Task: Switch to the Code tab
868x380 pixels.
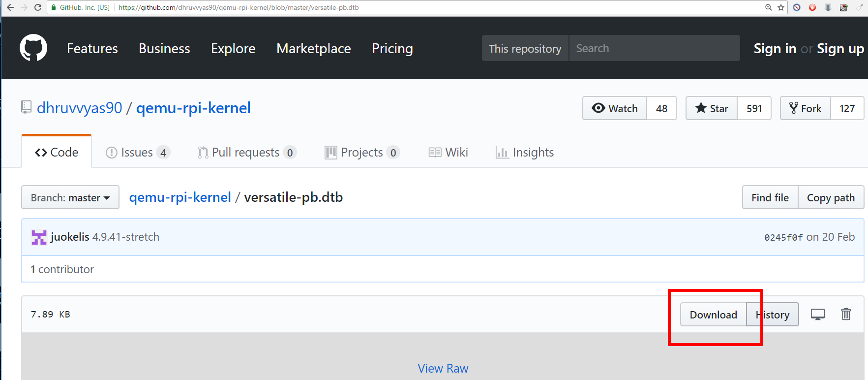Action: click(57, 152)
